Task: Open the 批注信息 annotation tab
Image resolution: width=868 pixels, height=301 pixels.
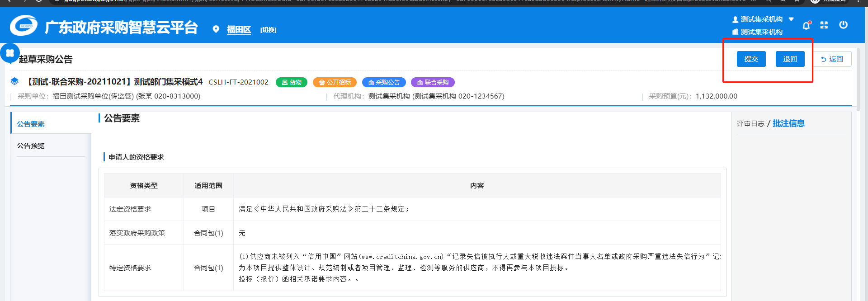Action: pyautogui.click(x=788, y=123)
